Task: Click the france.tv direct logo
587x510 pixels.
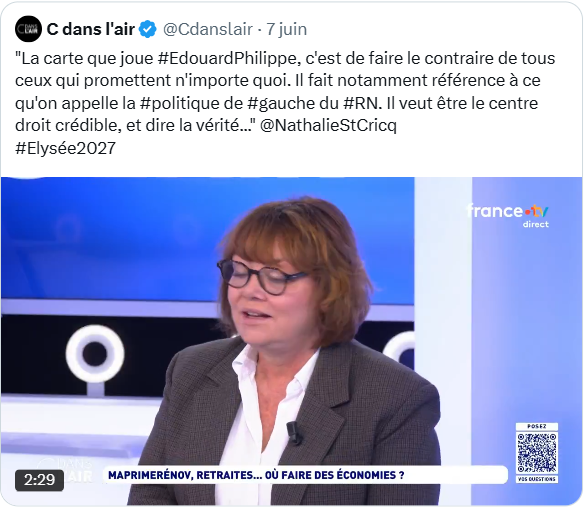Action: [x=508, y=215]
